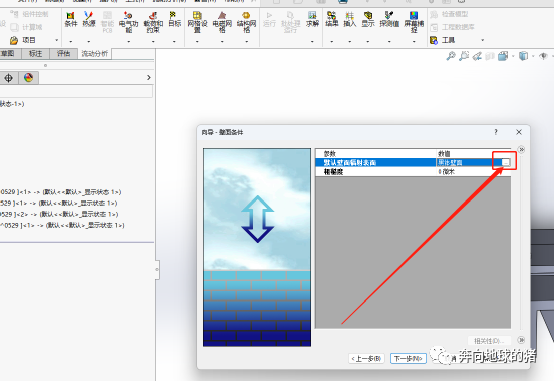
Task: Click the previous view icon in viewport toolbar
Action: pos(477,56)
